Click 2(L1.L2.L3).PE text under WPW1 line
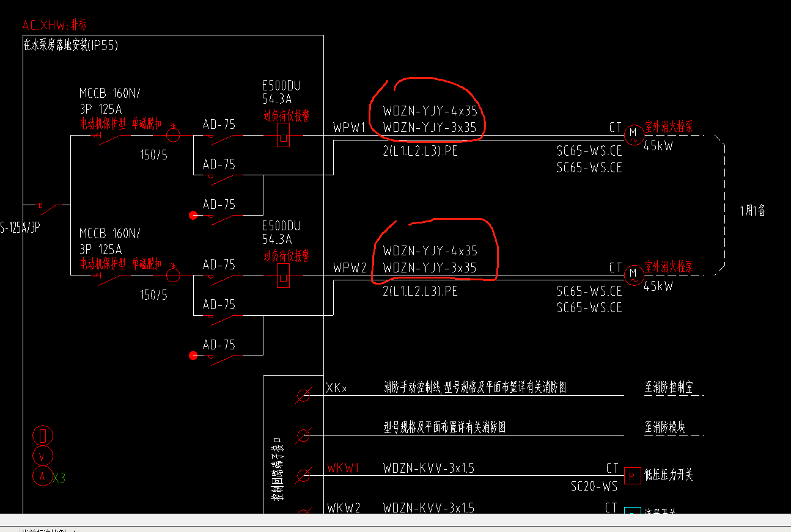 click(x=420, y=151)
